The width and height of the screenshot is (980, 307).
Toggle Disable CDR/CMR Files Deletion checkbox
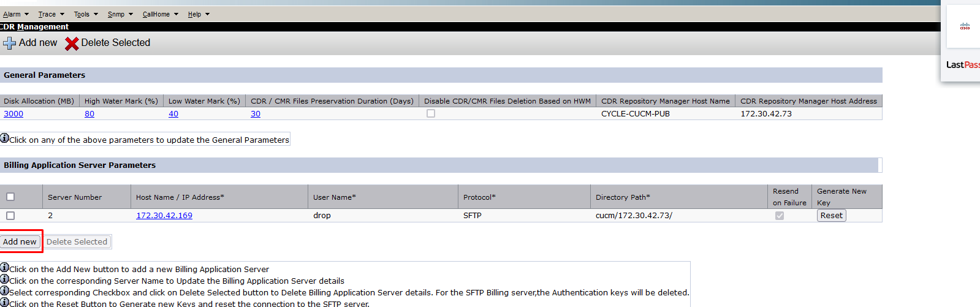(x=431, y=113)
